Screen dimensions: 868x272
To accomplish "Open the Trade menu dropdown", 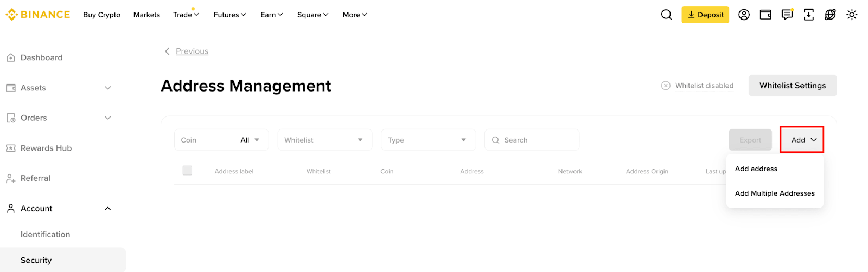I will (186, 15).
